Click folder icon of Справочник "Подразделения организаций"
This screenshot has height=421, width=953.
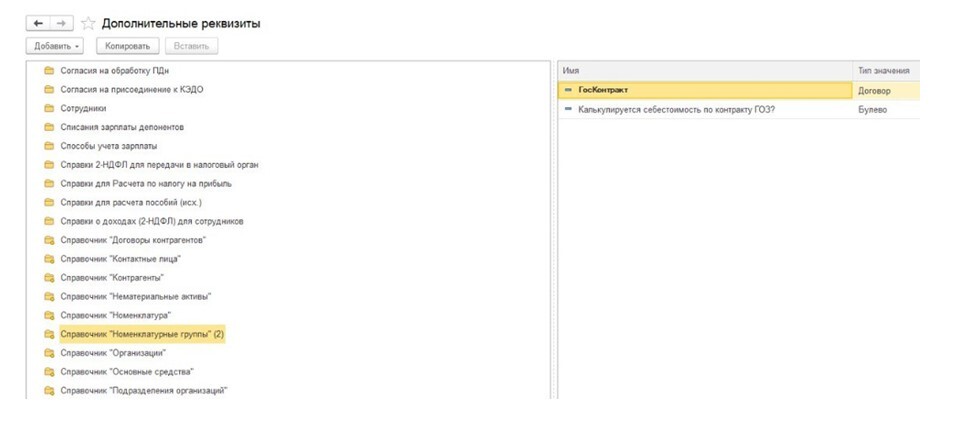49,391
